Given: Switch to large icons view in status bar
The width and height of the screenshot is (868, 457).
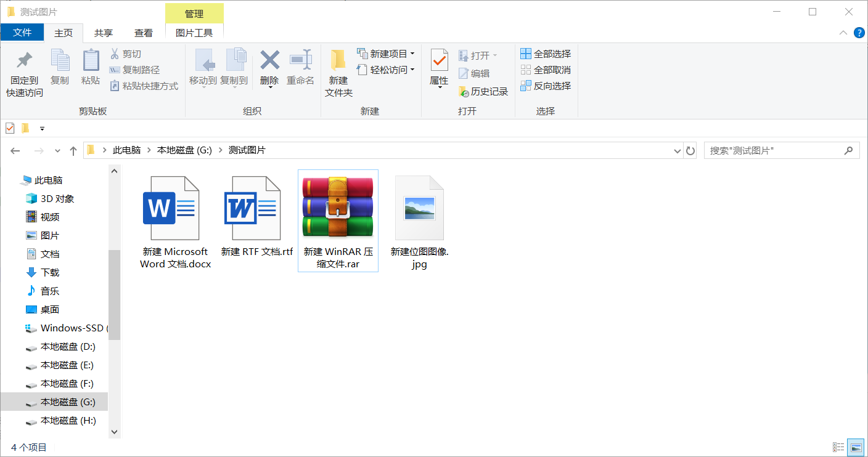Looking at the screenshot, I should pyautogui.click(x=856, y=447).
